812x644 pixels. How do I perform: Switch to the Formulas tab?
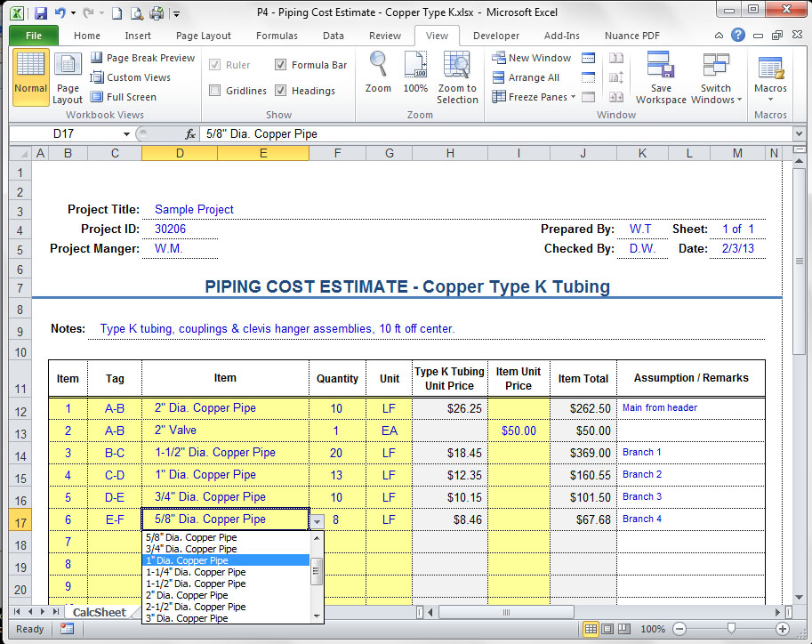pyautogui.click(x=277, y=36)
